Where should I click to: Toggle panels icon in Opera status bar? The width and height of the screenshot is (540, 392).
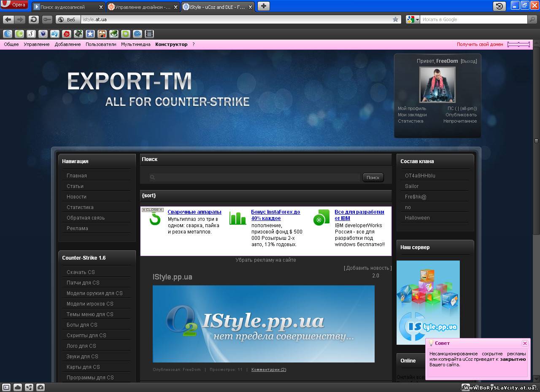6,387
